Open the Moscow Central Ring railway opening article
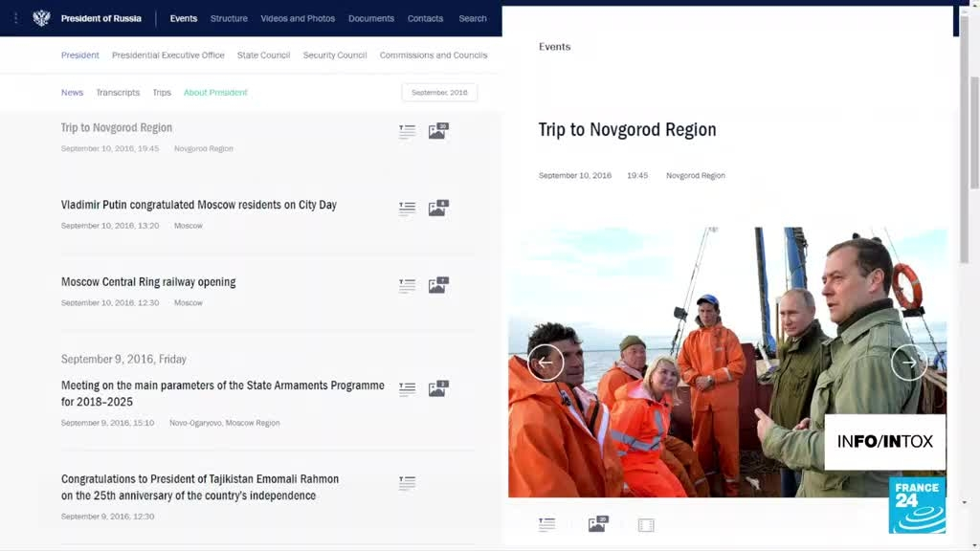Viewport: 980px width, 551px height. (x=148, y=282)
